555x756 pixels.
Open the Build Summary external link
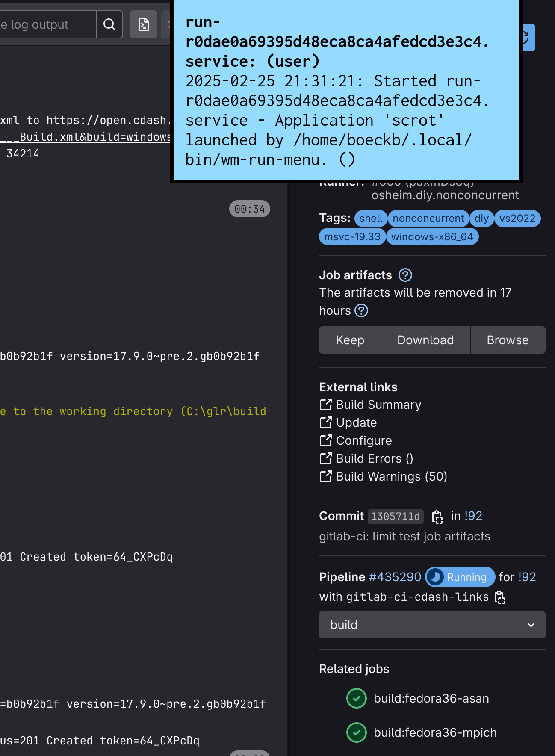(378, 405)
